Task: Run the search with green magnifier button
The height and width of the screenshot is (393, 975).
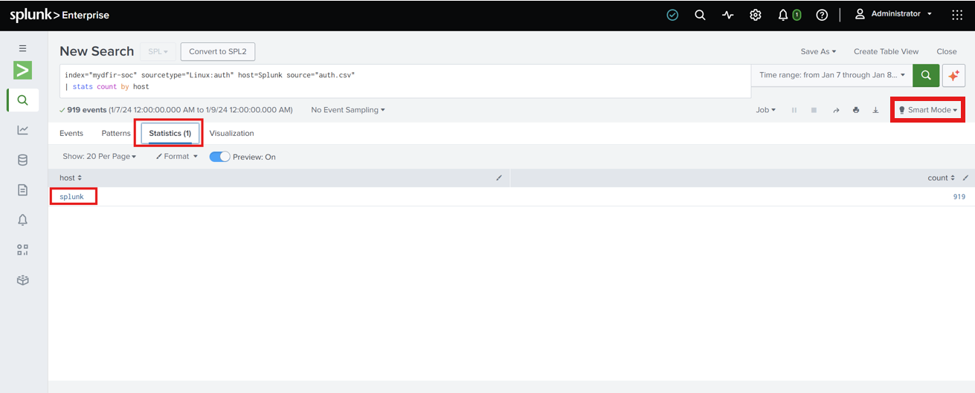Action: tap(926, 75)
